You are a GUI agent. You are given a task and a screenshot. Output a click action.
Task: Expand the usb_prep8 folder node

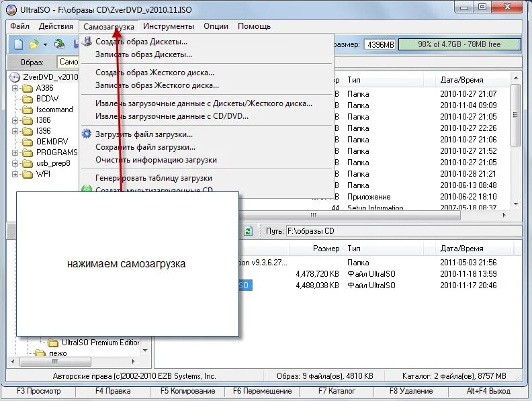click(15, 163)
